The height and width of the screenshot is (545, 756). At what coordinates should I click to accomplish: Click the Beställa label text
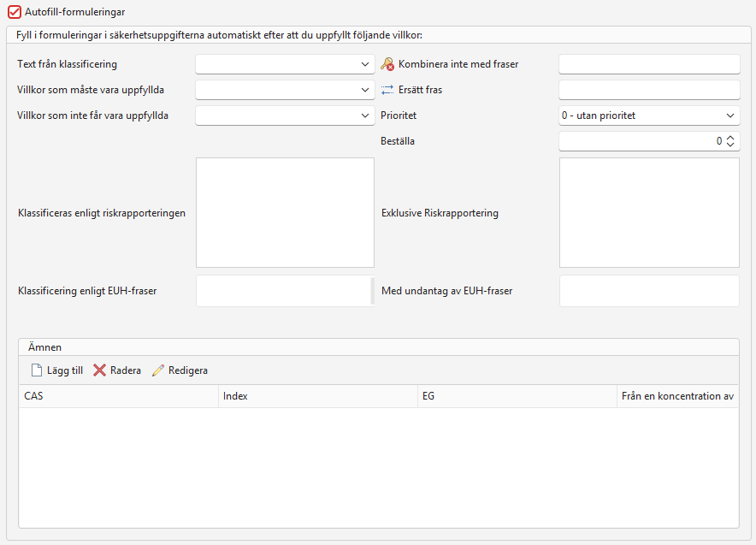pyautogui.click(x=398, y=141)
